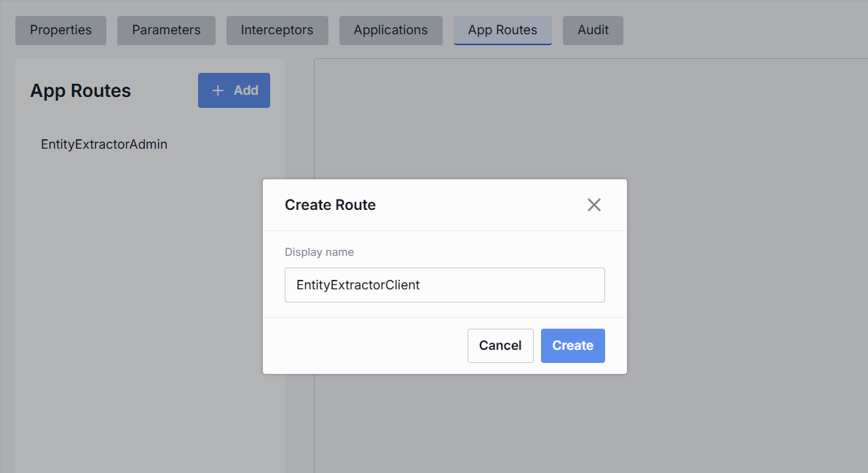Select the EntityExtractorAdmin route

click(104, 144)
